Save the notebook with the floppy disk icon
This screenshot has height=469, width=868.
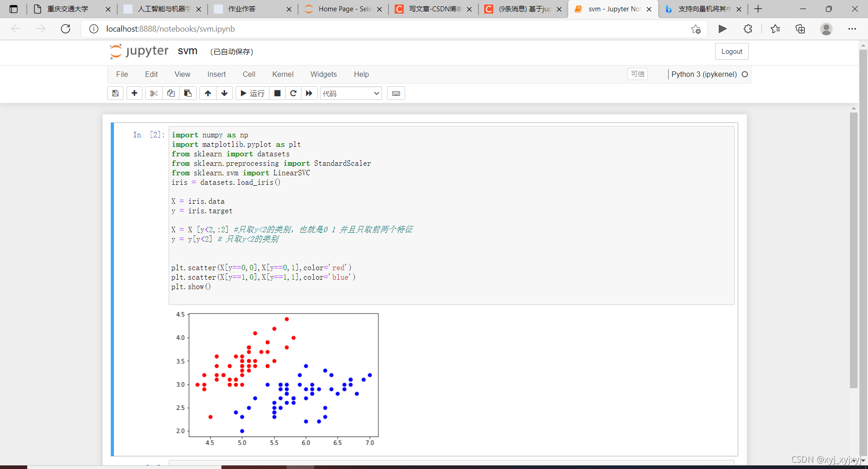pos(115,93)
